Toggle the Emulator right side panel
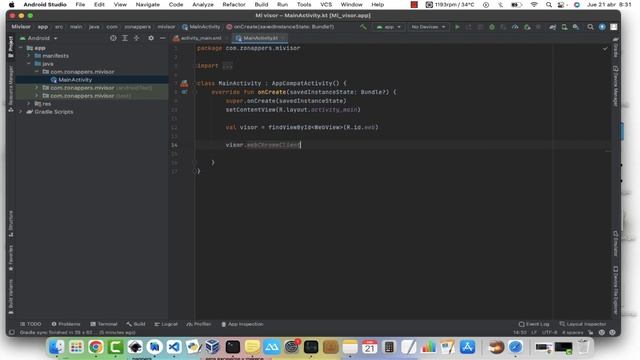Screen dimensions: 640x360 (616, 243)
